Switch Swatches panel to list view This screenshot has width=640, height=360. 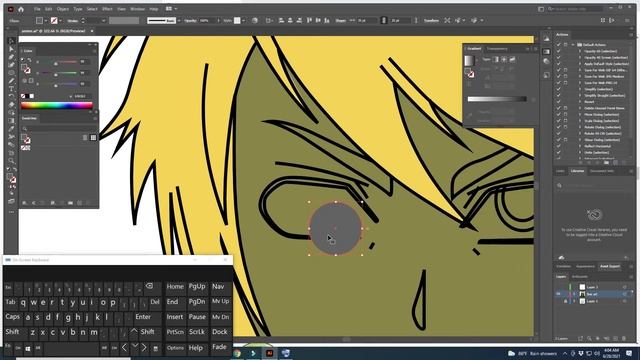[85, 138]
